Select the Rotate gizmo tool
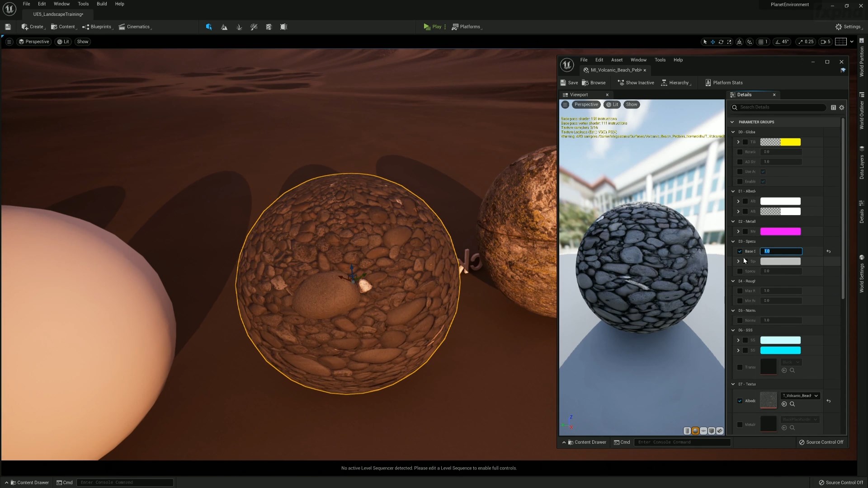Viewport: 868px width, 488px height. [x=721, y=42]
